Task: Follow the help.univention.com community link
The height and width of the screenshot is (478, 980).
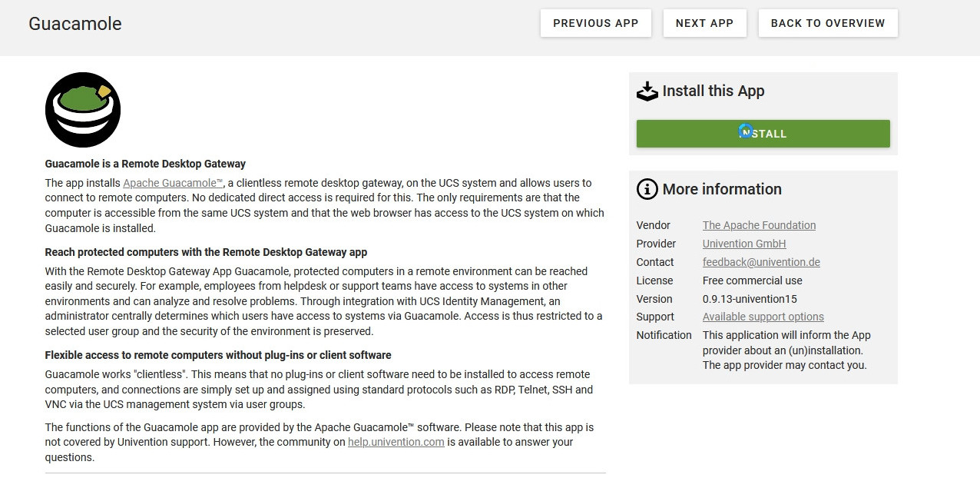Action: 396,442
